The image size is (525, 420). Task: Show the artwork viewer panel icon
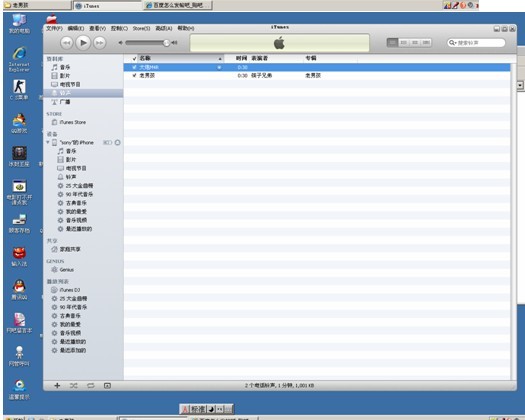click(x=107, y=386)
